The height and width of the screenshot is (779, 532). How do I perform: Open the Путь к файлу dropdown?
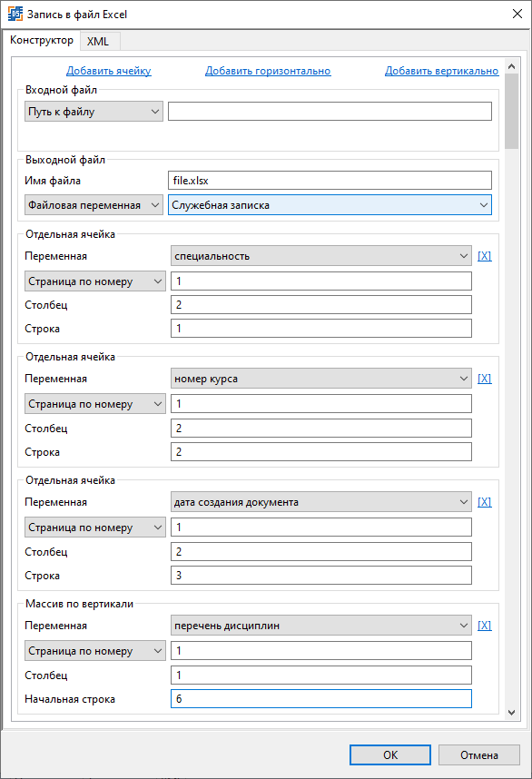click(94, 112)
